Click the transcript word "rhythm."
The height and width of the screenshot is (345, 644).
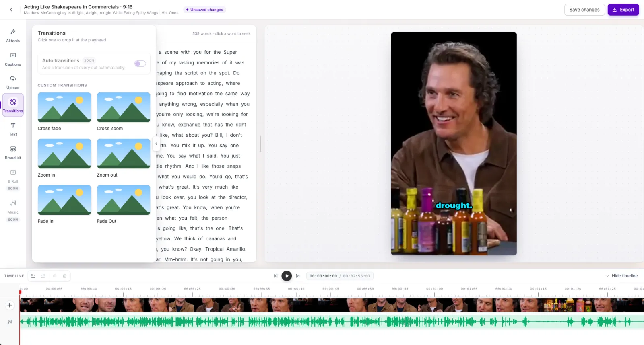pos(173,166)
